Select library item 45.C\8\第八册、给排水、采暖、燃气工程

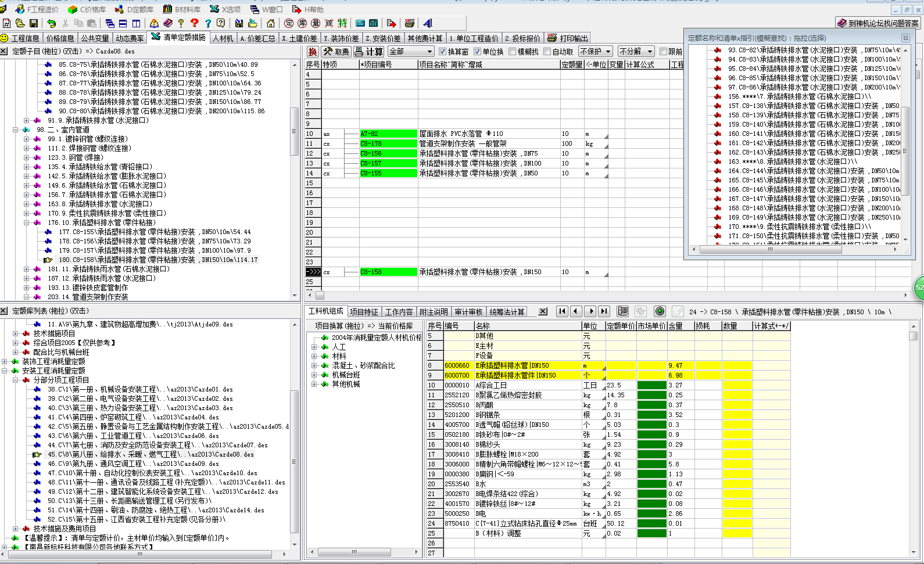151,454
